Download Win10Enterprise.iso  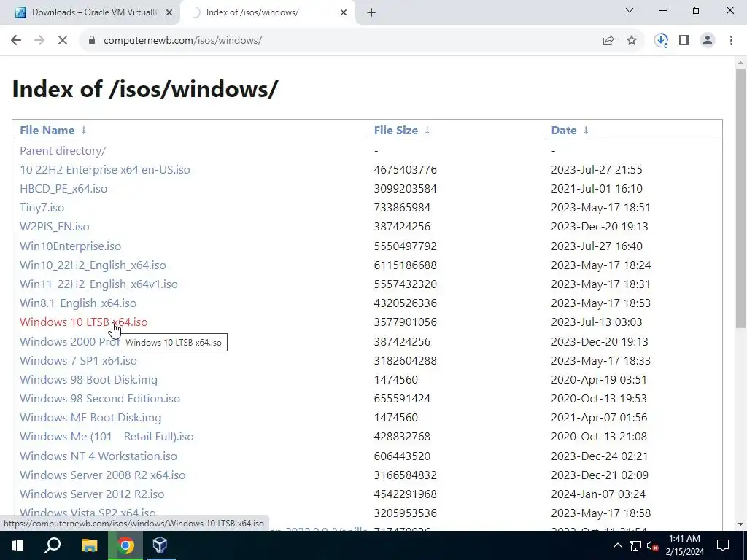tap(71, 246)
